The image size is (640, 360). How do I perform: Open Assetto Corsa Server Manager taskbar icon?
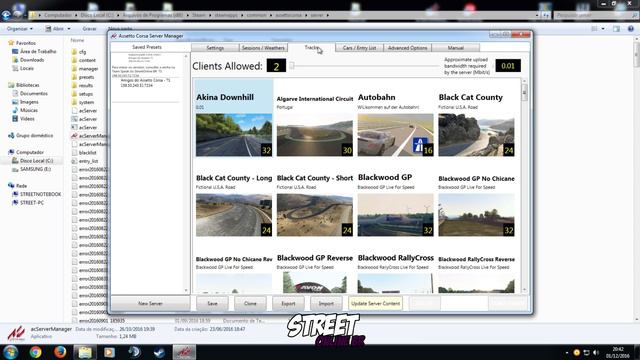184,352
